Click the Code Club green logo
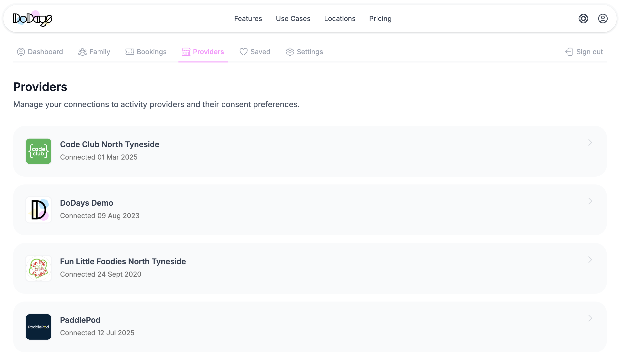Viewport: 621px width, 364px height. [38, 151]
